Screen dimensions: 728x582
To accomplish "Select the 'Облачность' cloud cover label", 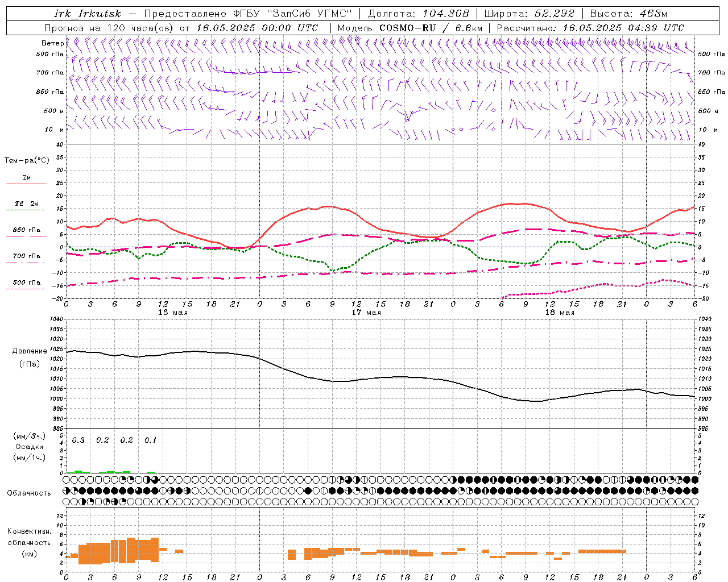I will coord(29,493).
